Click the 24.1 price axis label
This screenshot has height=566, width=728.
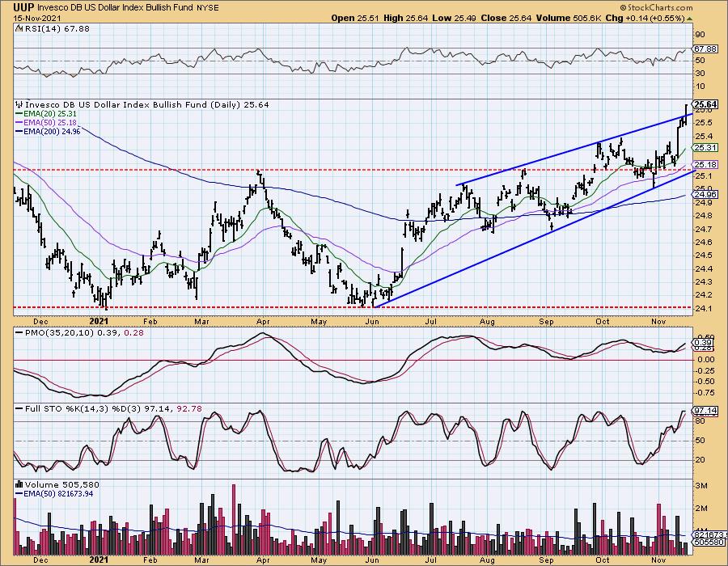click(703, 308)
